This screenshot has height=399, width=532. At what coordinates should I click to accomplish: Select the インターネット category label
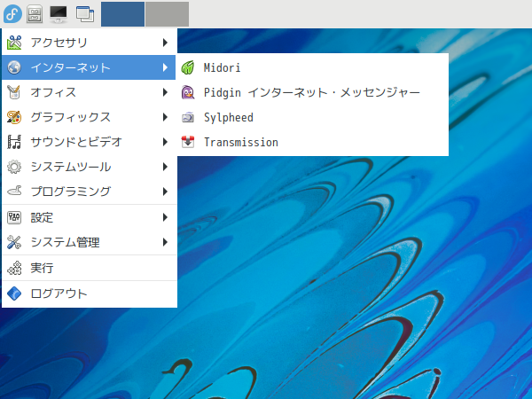[x=71, y=67]
